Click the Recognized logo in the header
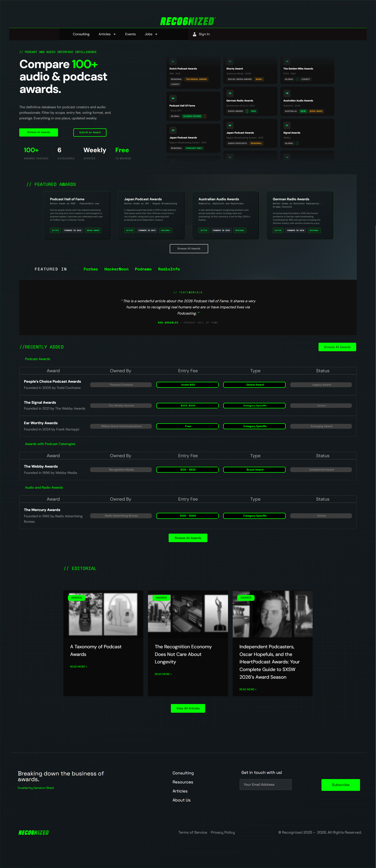The width and height of the screenshot is (376, 868). click(x=188, y=21)
